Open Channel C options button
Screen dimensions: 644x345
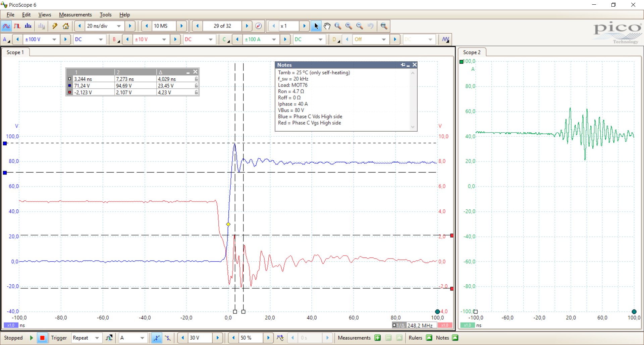(226, 40)
